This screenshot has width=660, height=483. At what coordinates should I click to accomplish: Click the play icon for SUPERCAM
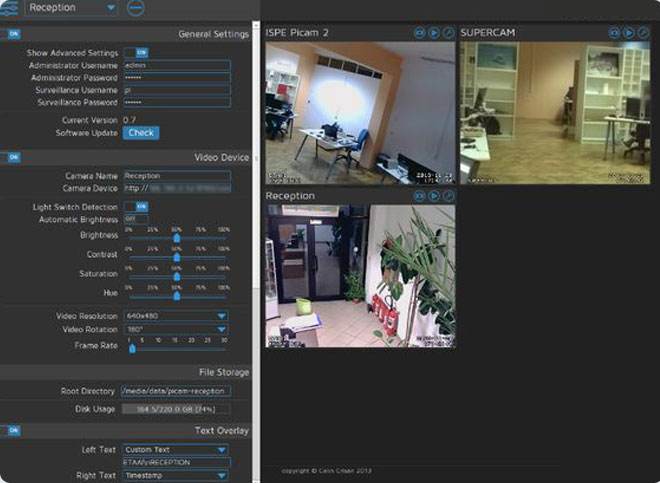(628, 33)
